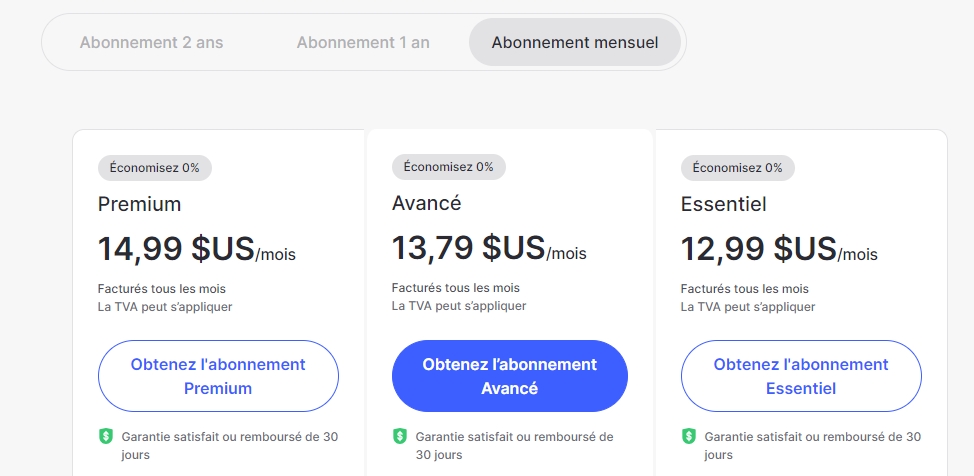
Task: Click the Essentiel plan title
Action: [x=724, y=204]
